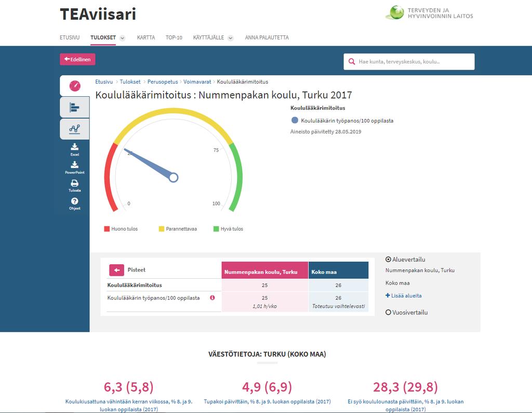Click the 1,01 h/vko value
This screenshot has height=413, width=532.
click(x=264, y=306)
